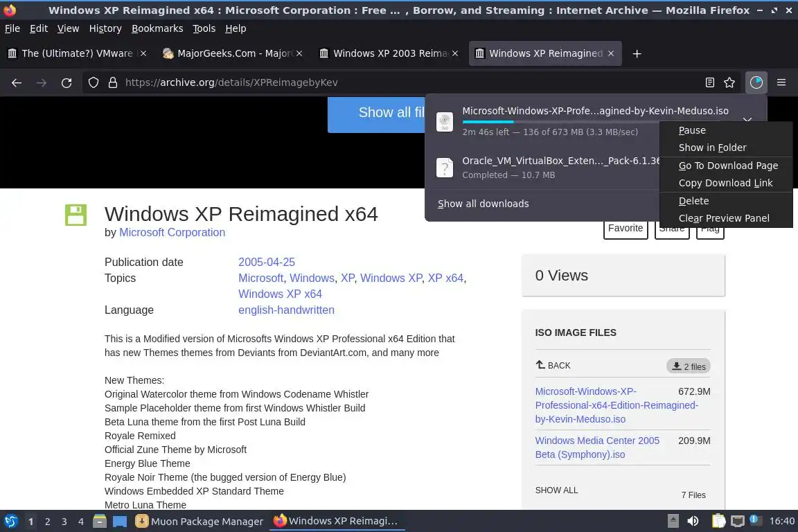Go back with the browser back arrow
This screenshot has height=532, width=798.
point(17,82)
